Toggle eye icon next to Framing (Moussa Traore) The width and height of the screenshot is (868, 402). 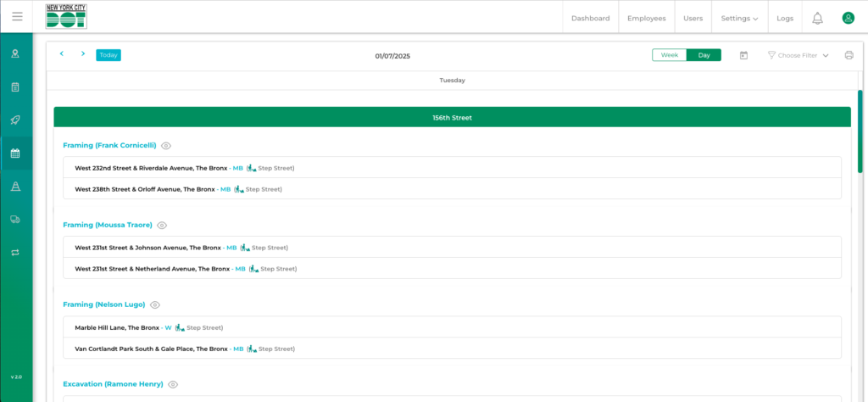click(x=162, y=226)
